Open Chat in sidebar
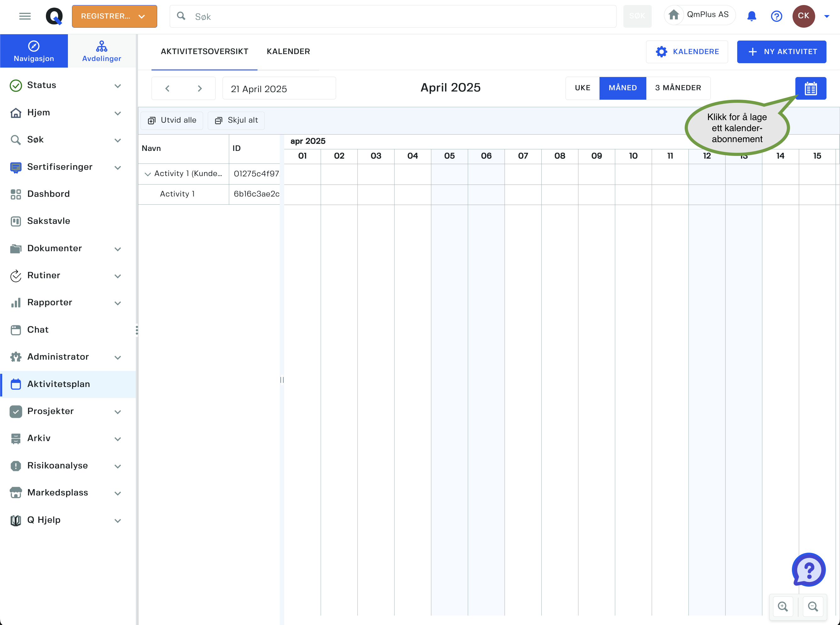 (x=68, y=330)
